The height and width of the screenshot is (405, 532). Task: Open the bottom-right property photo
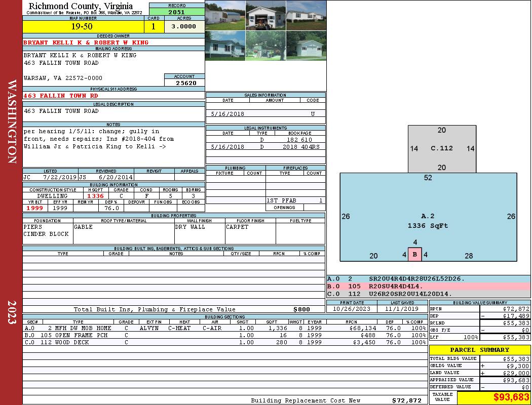[x=306, y=46]
